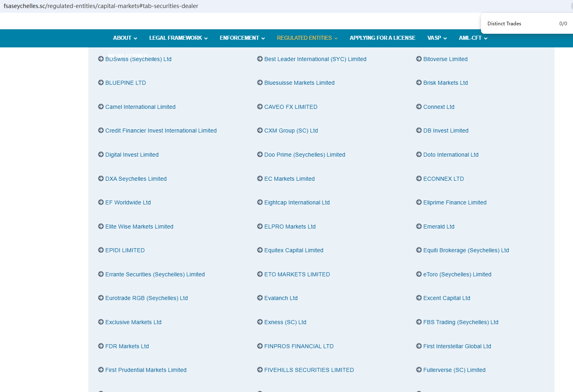Screen dimensions: 573x392
Task: Click arrow icon beside Doto International Ltd
Action: (x=419, y=155)
